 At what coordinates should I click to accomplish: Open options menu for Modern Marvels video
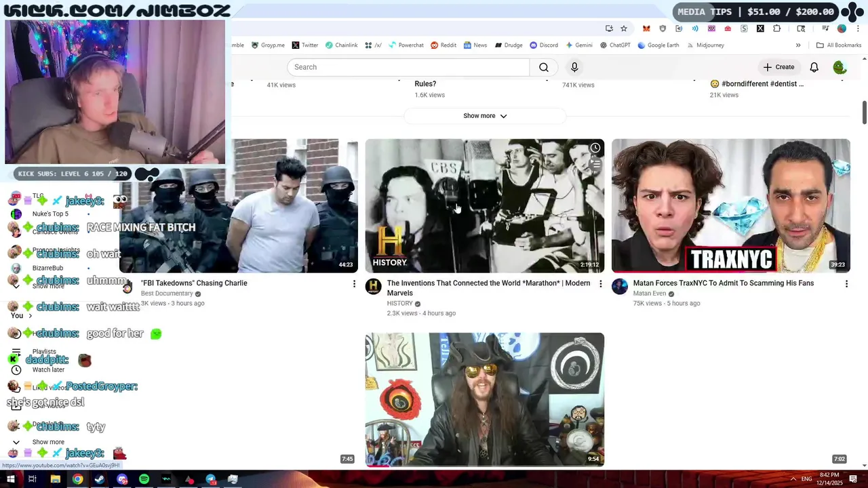pos(600,283)
